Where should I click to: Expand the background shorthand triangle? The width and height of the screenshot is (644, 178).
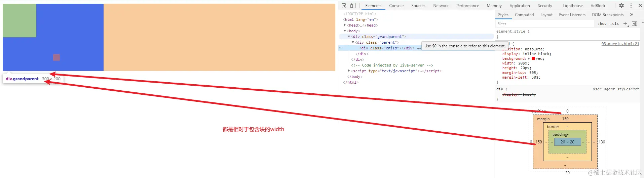point(529,58)
